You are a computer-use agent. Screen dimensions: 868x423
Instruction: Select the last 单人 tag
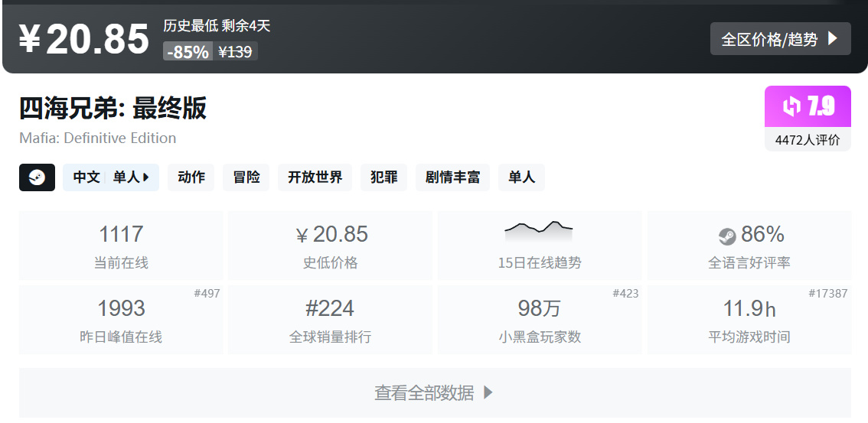coord(521,177)
